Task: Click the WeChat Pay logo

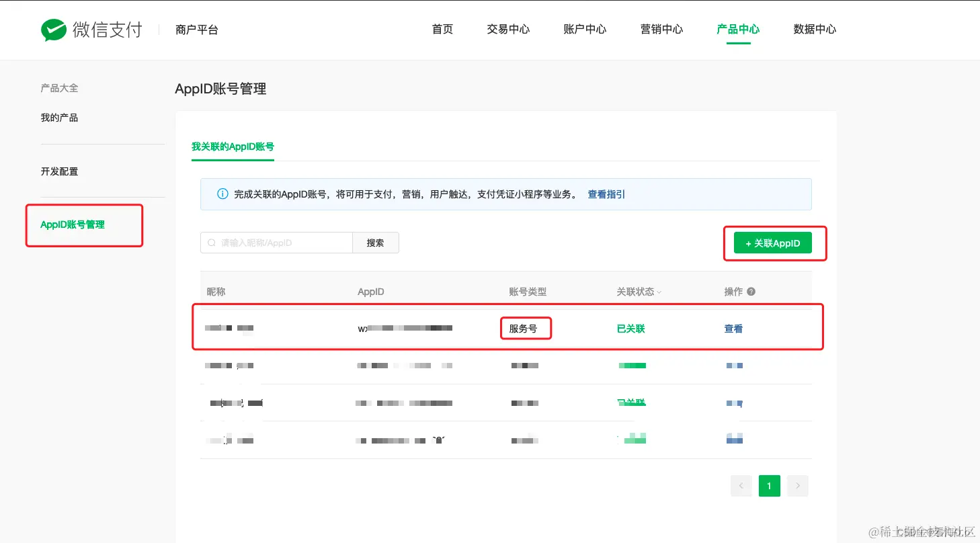Action: 91,30
